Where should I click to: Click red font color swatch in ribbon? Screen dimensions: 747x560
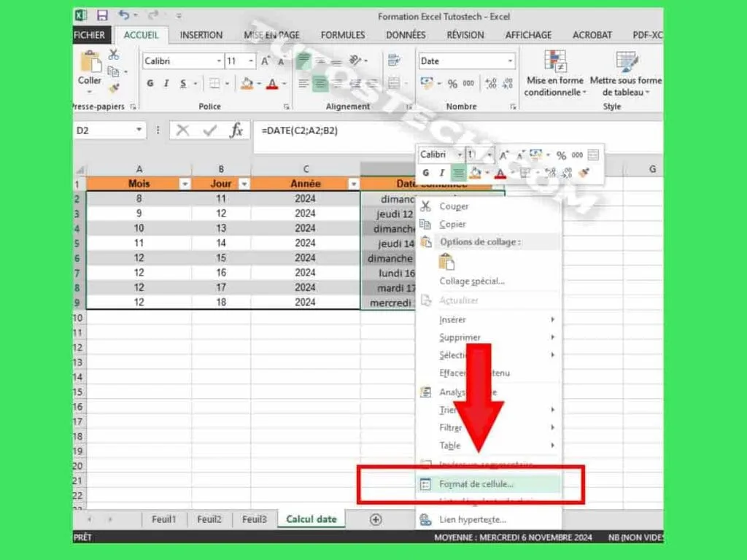[x=272, y=84]
